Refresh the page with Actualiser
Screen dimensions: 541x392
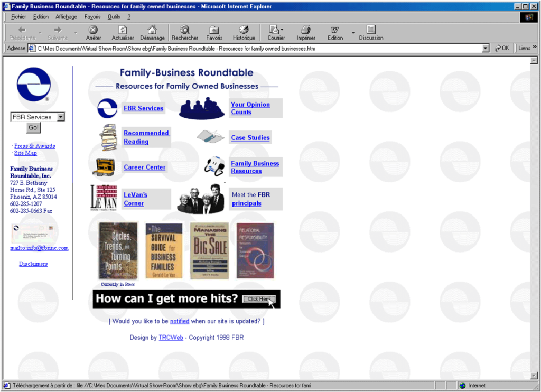click(123, 30)
